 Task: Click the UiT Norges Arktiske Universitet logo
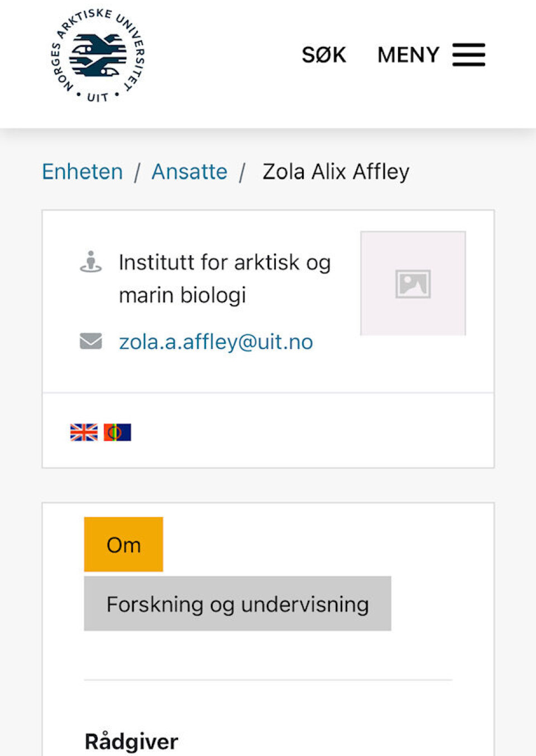tap(98, 56)
